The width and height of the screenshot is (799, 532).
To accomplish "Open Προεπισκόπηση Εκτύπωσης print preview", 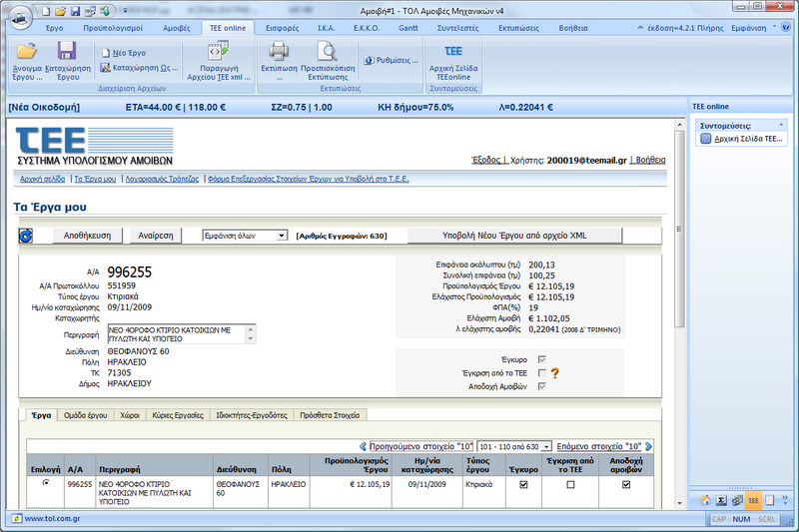I will pos(329,51).
